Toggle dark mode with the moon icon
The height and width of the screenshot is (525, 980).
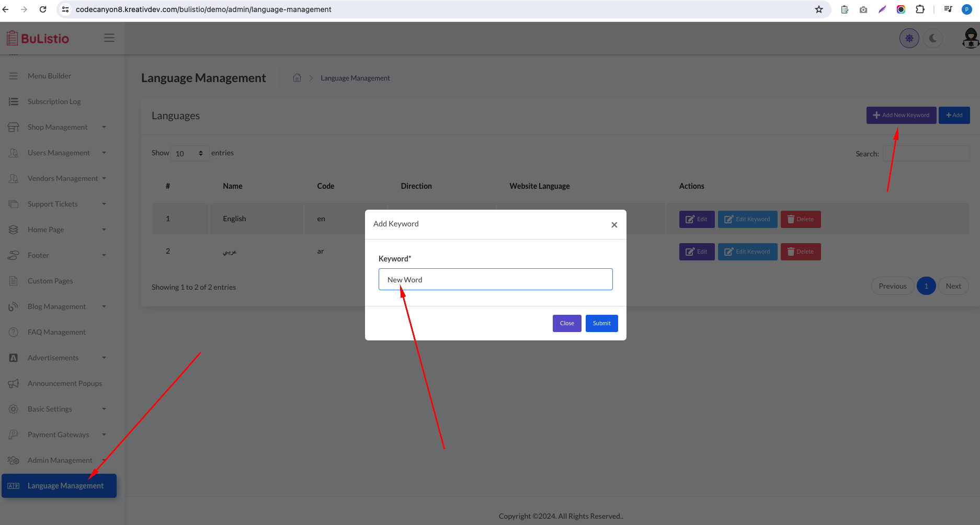click(932, 38)
